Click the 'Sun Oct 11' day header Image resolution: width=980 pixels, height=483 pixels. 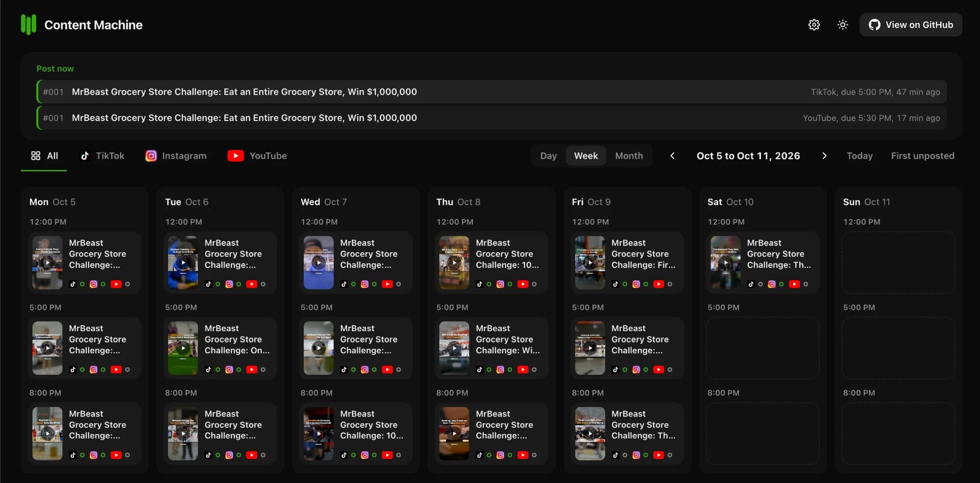tap(866, 202)
